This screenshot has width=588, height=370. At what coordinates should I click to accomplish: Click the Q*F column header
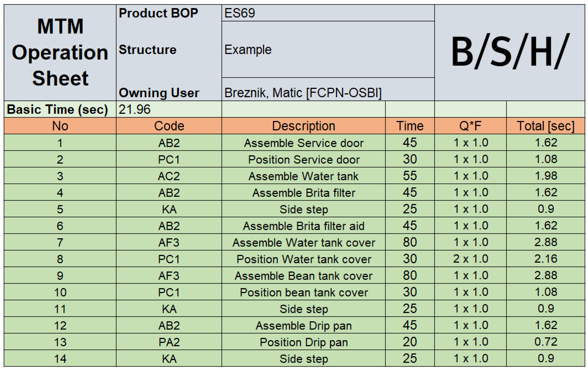click(x=470, y=126)
